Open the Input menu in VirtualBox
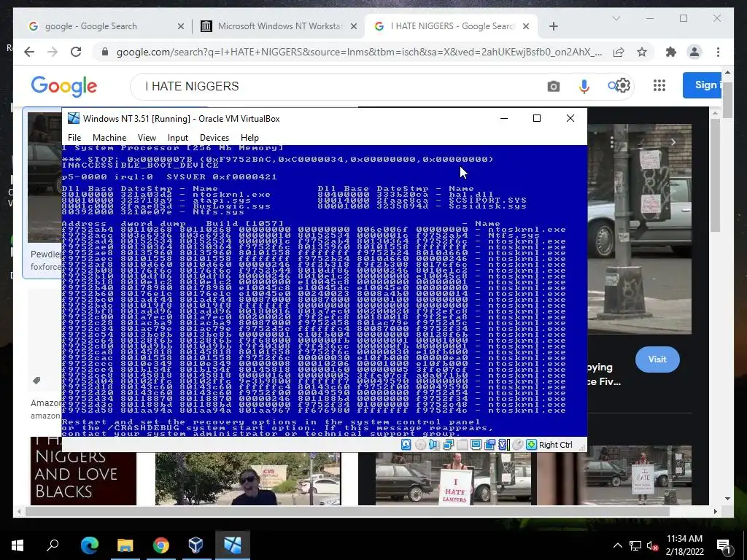Image resolution: width=747 pixels, height=560 pixels. 178,138
